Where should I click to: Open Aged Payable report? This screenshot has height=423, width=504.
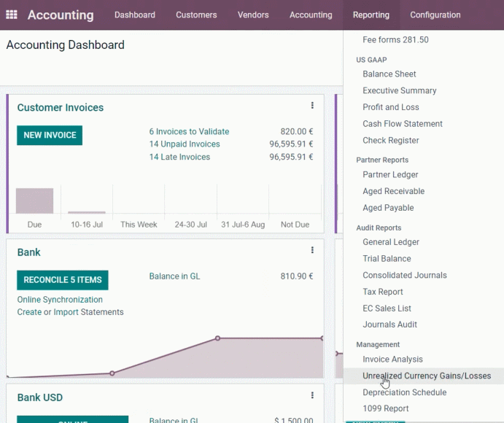(388, 208)
